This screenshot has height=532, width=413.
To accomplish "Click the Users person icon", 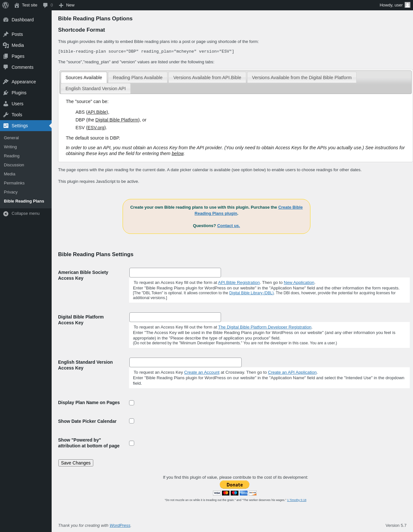I will point(6,104).
